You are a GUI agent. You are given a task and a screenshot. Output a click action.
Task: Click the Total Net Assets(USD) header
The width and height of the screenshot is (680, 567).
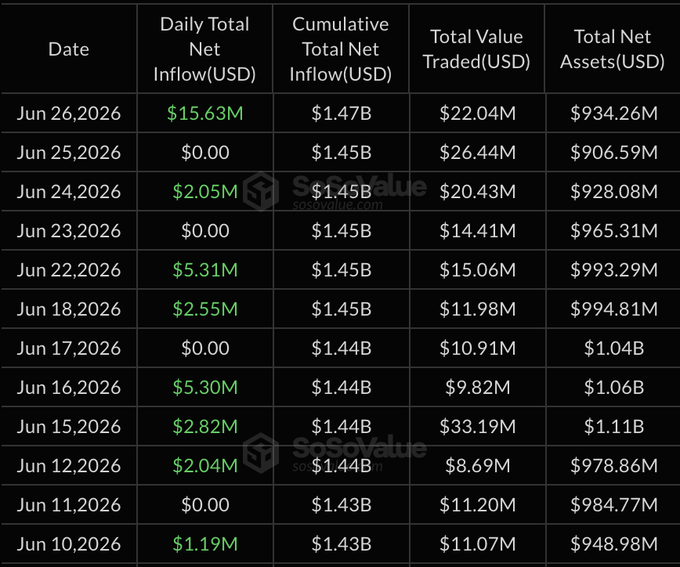(x=612, y=49)
